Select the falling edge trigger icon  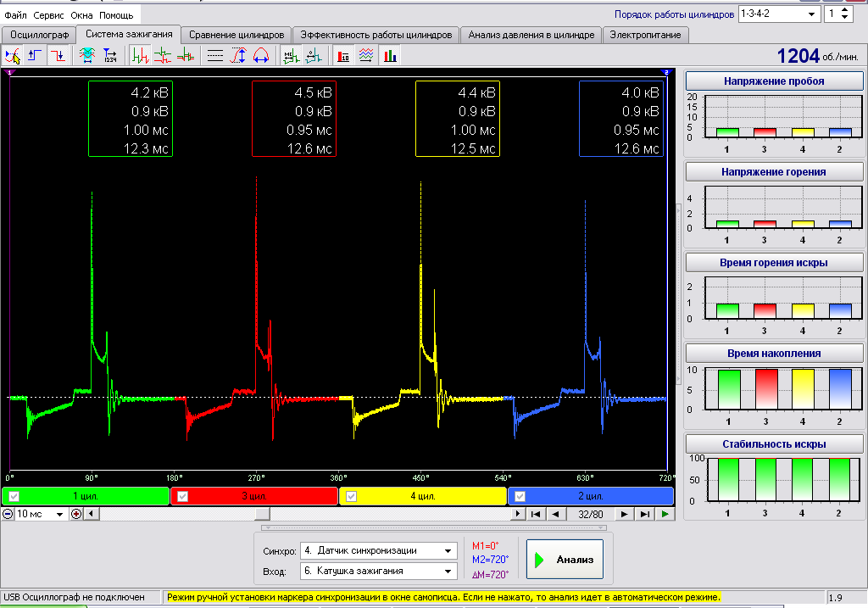[x=58, y=56]
